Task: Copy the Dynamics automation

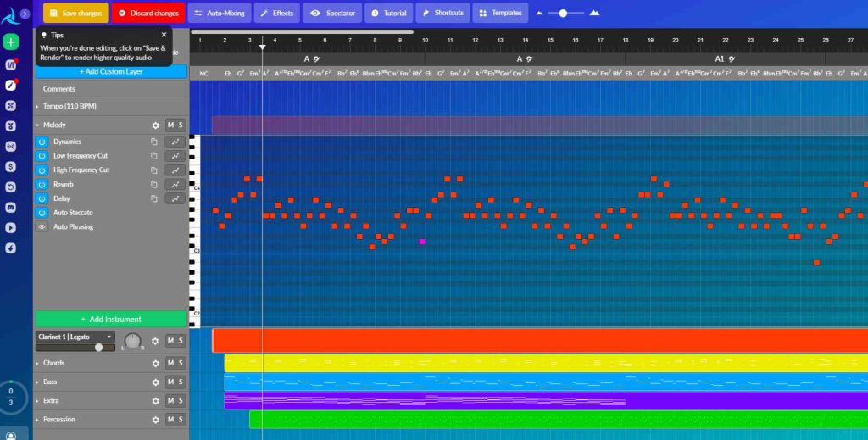Action: [x=154, y=142]
